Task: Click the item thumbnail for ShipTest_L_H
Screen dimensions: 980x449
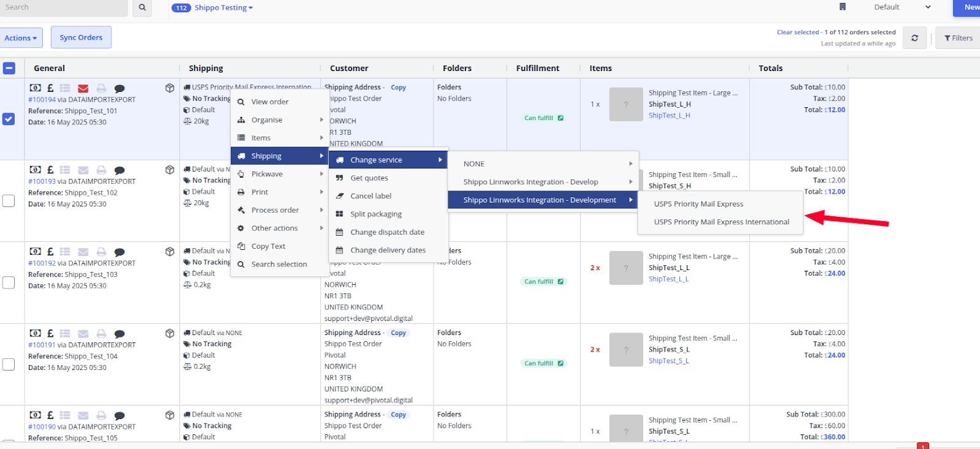Action: (x=626, y=105)
